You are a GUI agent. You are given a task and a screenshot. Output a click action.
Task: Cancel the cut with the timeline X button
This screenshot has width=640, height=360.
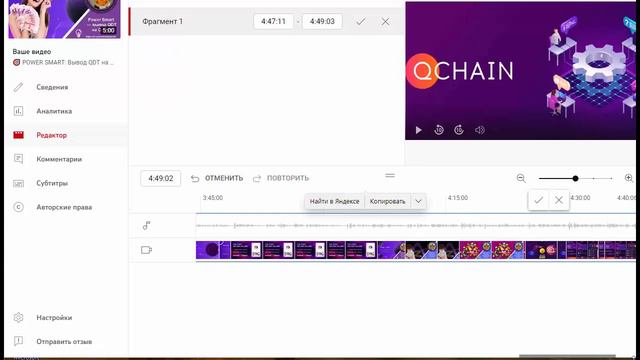point(559,200)
